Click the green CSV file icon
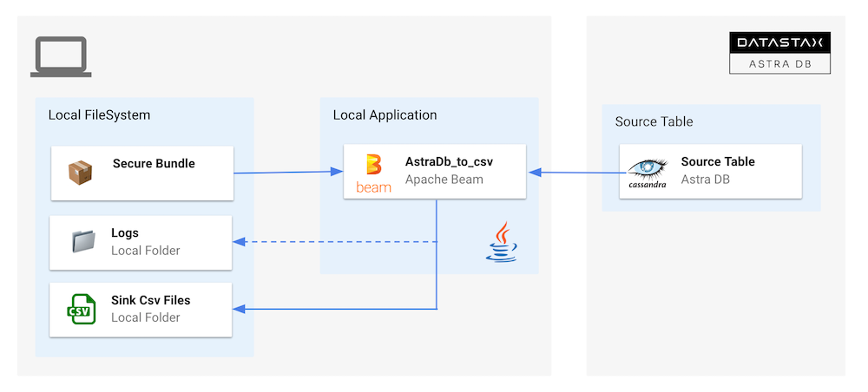Viewport: 868px width, 392px height. click(x=81, y=309)
